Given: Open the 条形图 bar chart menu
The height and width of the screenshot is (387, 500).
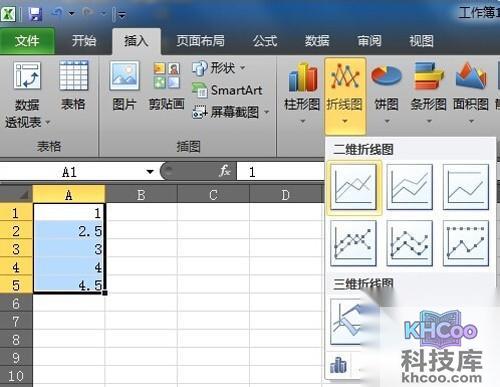Looking at the screenshot, I should pyautogui.click(x=429, y=93).
